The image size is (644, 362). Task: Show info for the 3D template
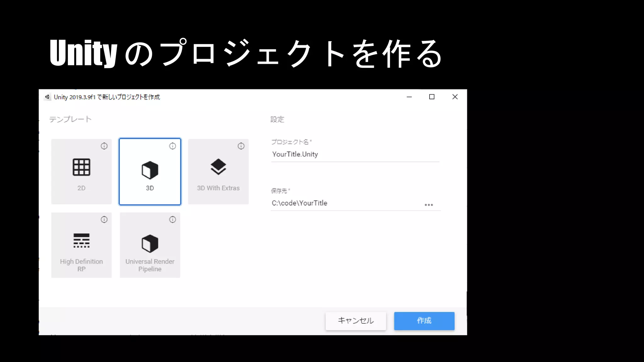tap(173, 146)
